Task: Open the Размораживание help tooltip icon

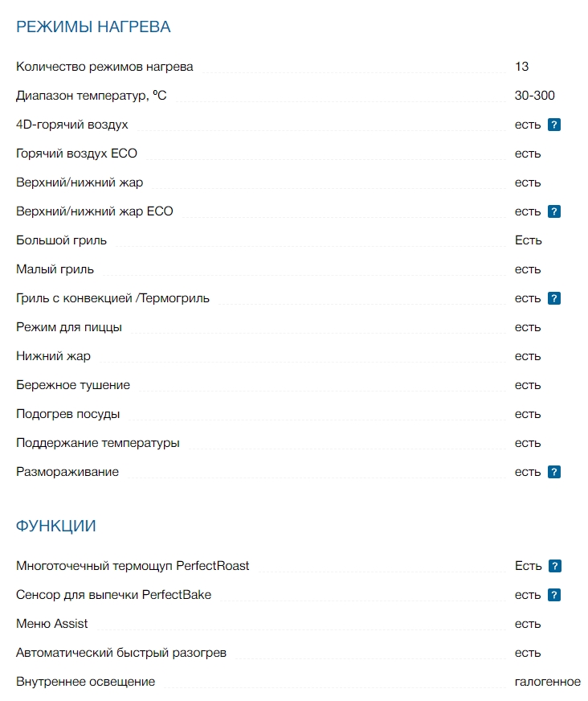Action: pos(553,472)
